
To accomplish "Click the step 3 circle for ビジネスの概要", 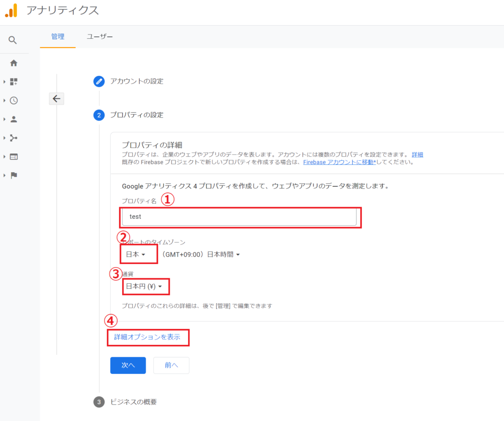I will tap(99, 402).
